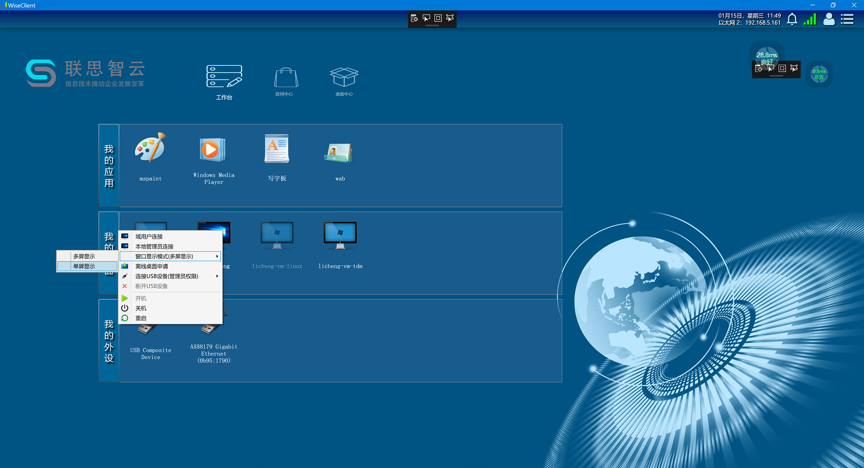The width and height of the screenshot is (864, 468).
Task: Select 单屏显示 single-screen mode
Action: (x=85, y=266)
